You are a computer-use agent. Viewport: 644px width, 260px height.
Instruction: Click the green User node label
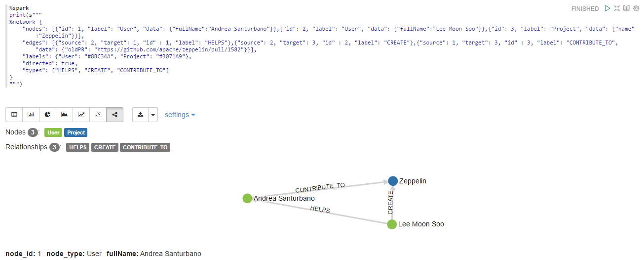pyautogui.click(x=53, y=132)
